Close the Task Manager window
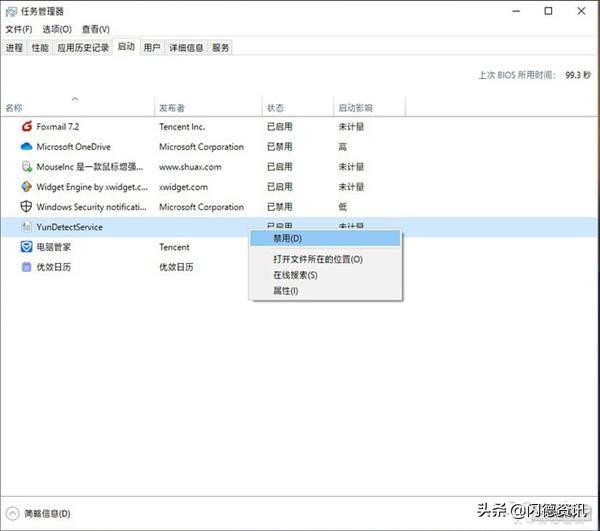 pos(581,11)
